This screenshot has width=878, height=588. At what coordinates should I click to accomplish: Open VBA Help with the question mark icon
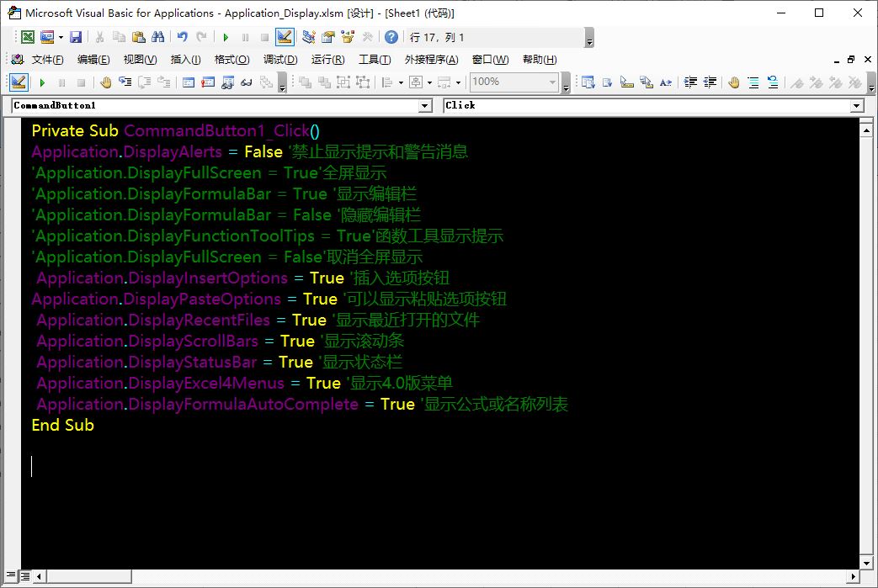[x=391, y=38]
